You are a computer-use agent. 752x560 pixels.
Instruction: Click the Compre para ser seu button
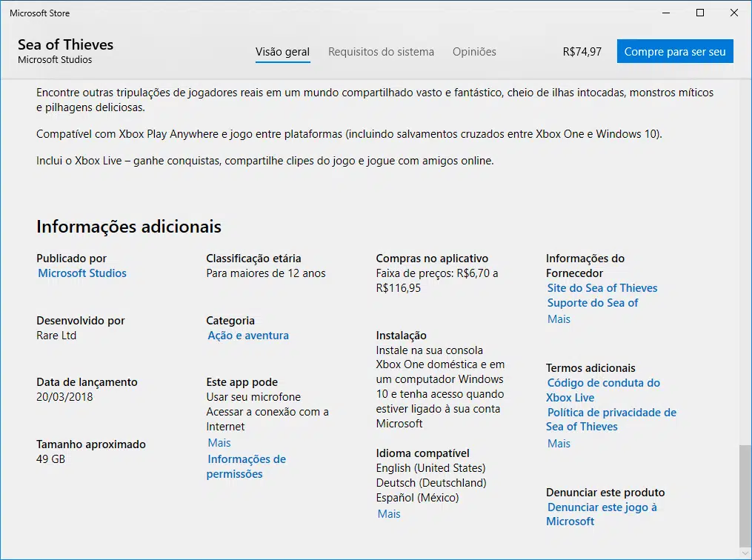[x=675, y=51]
